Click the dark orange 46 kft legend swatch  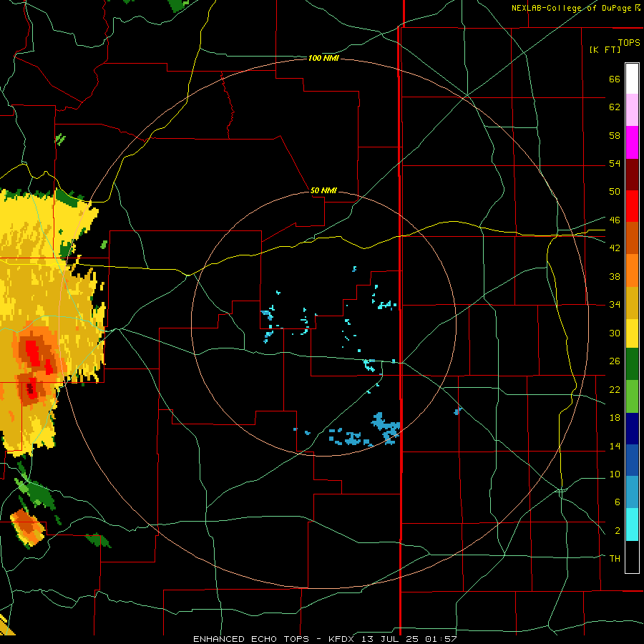tap(632, 238)
